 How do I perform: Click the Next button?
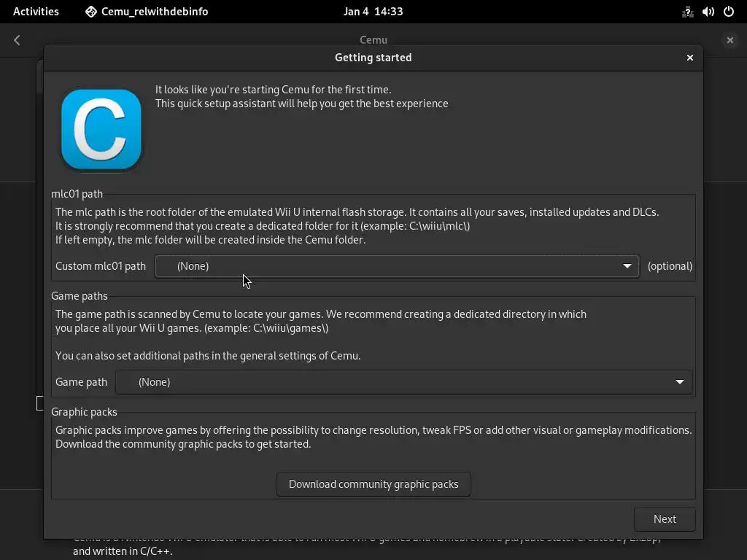[x=665, y=519]
